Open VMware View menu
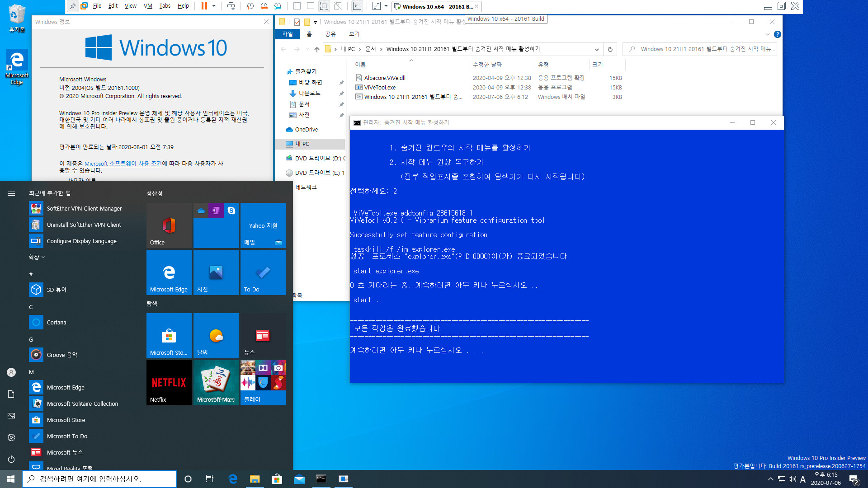 pos(131,6)
